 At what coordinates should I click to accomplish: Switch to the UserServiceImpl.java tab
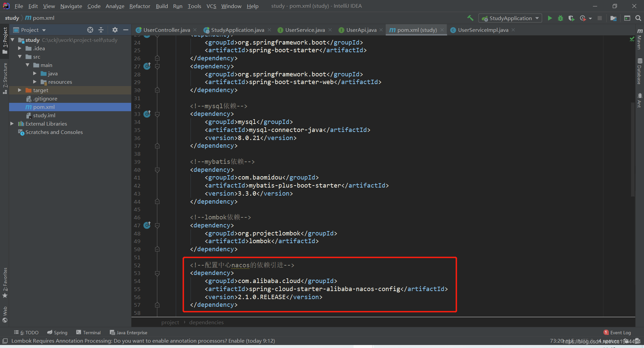[x=483, y=30]
